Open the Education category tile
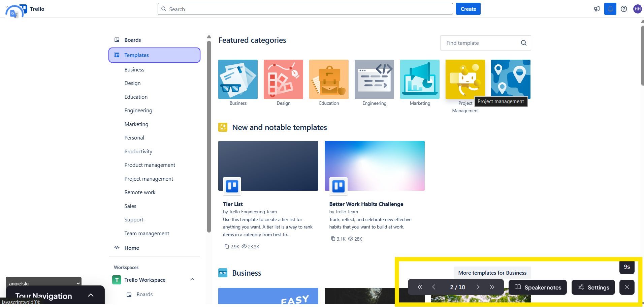The width and height of the screenshot is (644, 307). tap(329, 80)
